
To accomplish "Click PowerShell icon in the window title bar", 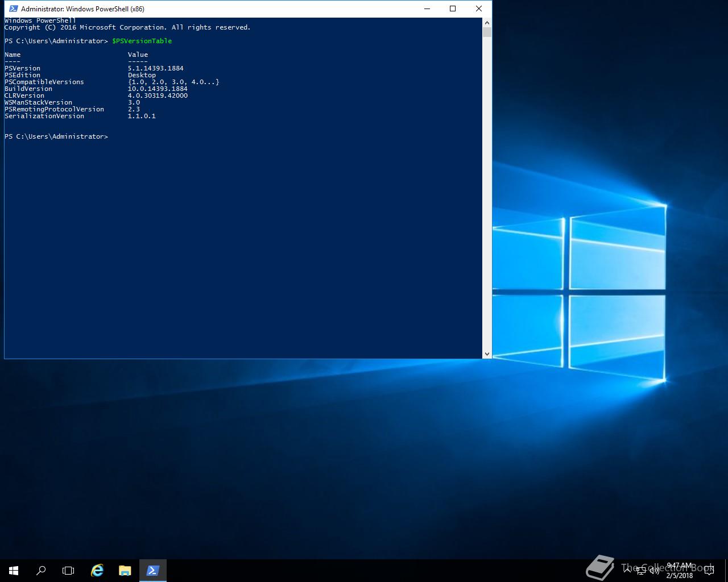I will 13,9.
